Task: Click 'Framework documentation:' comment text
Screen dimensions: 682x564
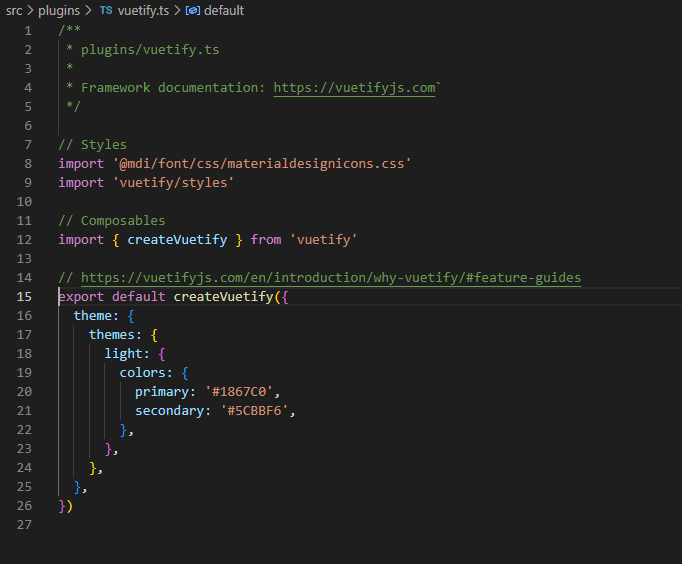Action: (173, 88)
